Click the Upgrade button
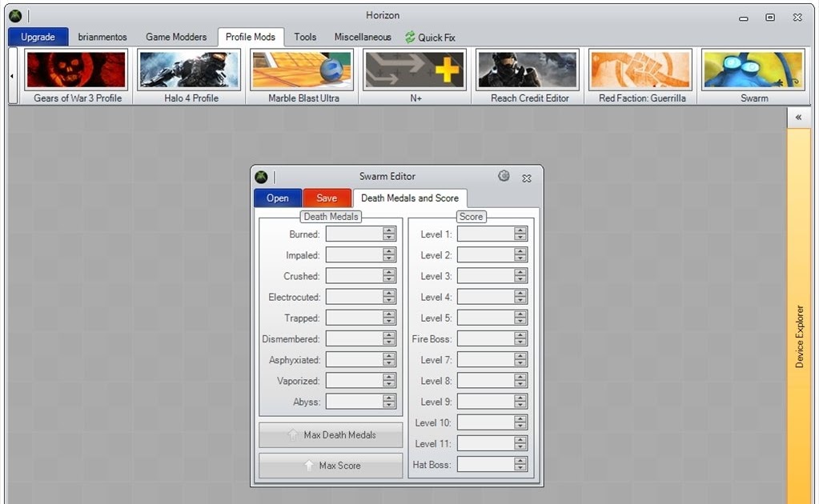Viewport: 819px width, 504px height. point(38,37)
